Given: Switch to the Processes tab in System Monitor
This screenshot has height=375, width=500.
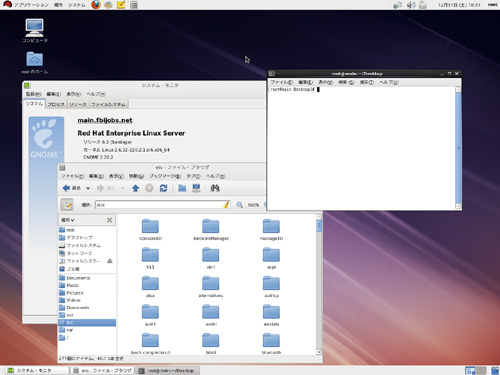Looking at the screenshot, I should 56,104.
